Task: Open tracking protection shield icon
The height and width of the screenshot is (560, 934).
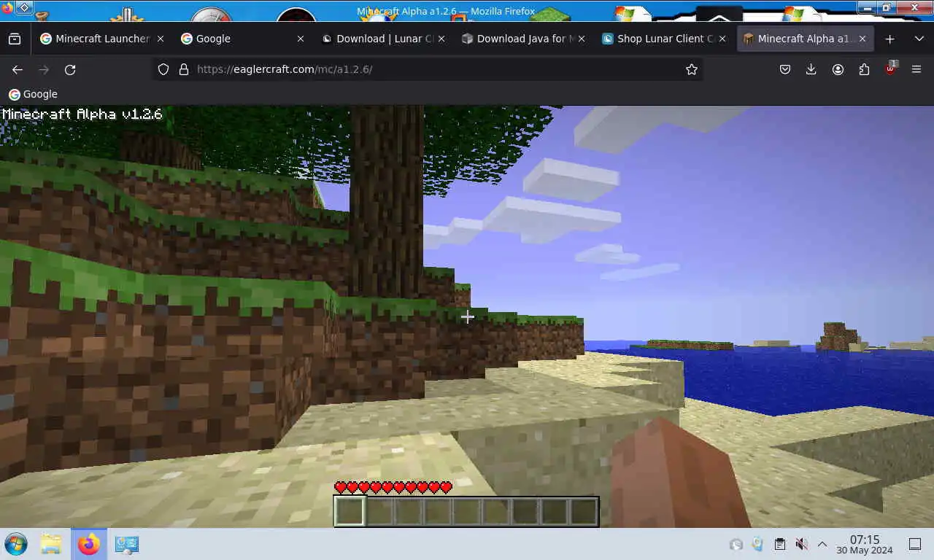Action: [x=163, y=69]
